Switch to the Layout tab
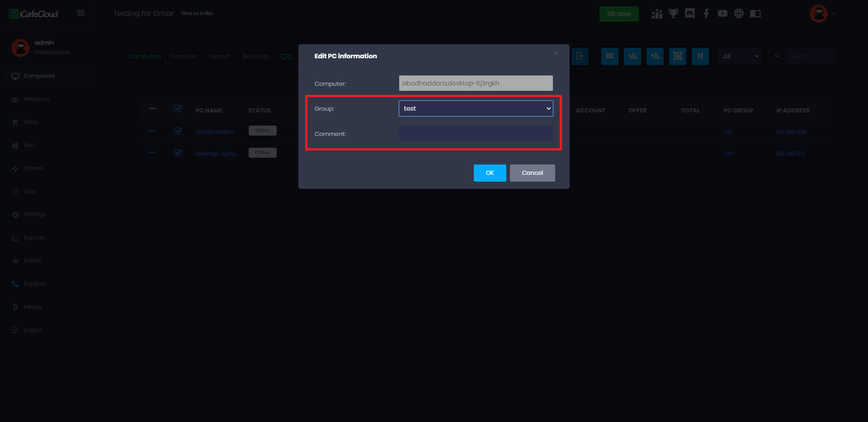Image resolution: width=868 pixels, height=422 pixels. tap(219, 56)
